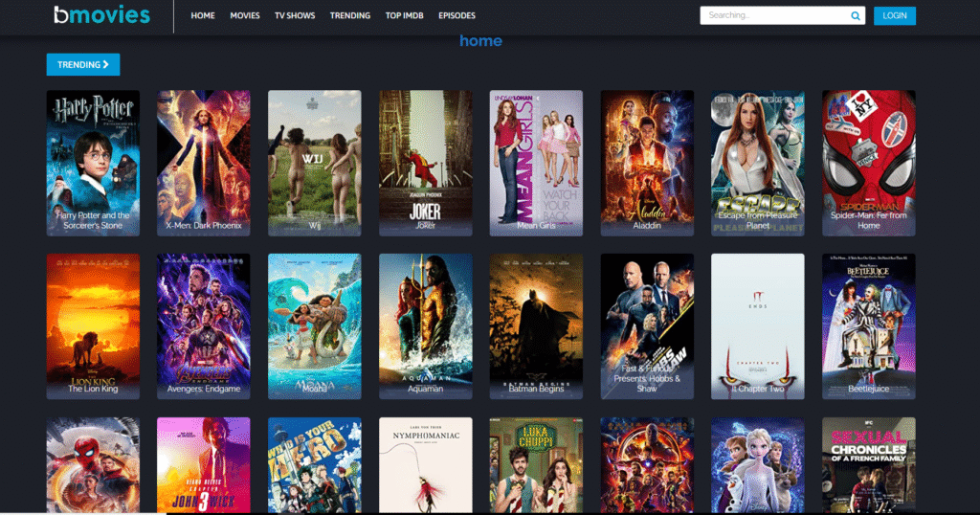Select the Frozen poster with Elsa
This screenshot has width=980, height=515.
pos(758,465)
